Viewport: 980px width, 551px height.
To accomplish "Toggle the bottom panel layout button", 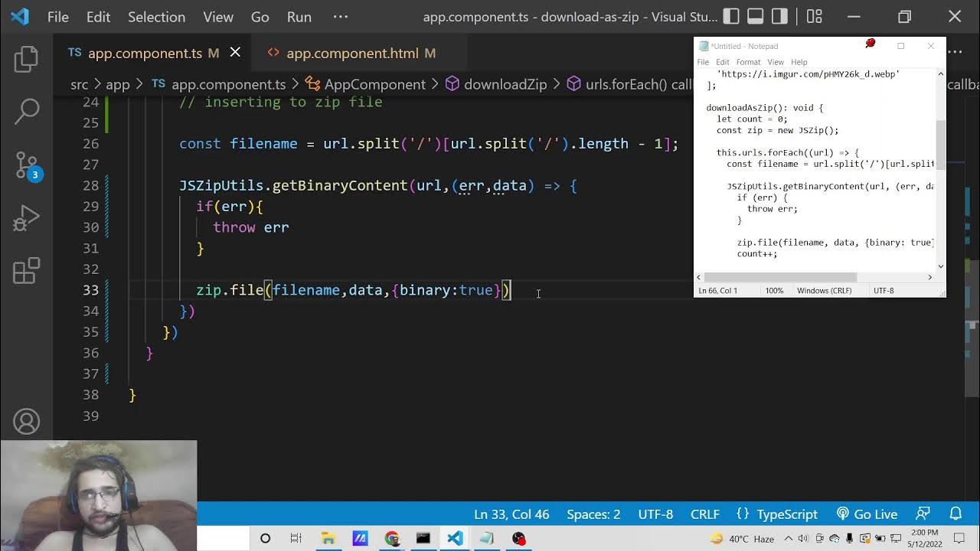I will coord(756,16).
